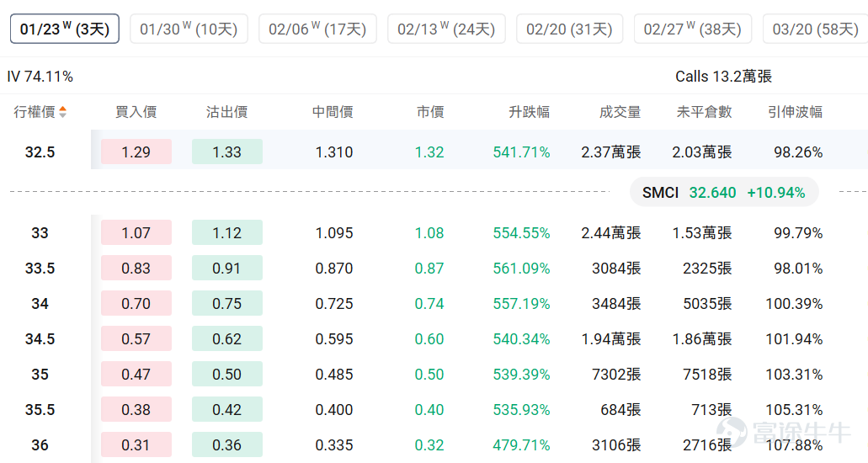Click the 買入價 column header
Viewport: 868px width, 463px height.
click(136, 112)
